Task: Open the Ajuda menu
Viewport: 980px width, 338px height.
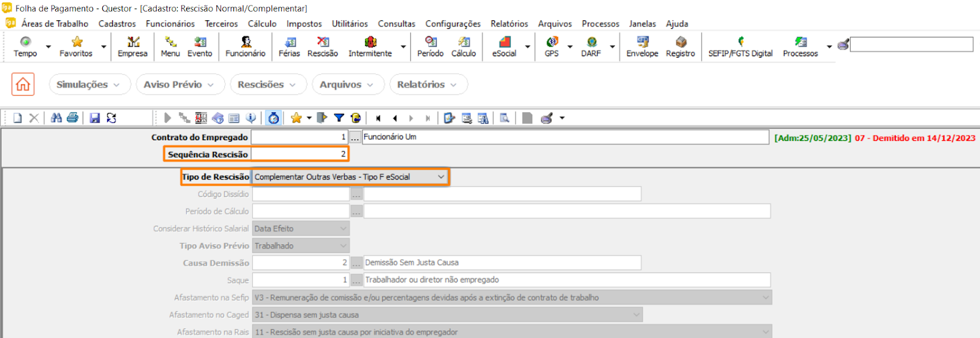Action: [677, 24]
